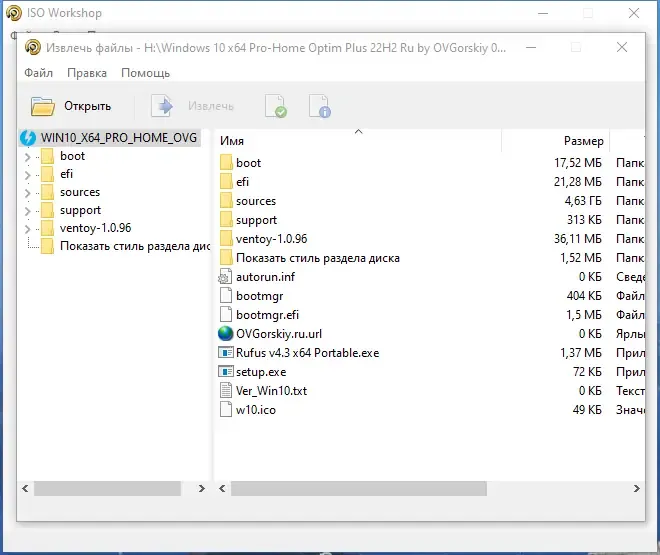Click tree panel right scroll arrow
The height and width of the screenshot is (555, 660).
coord(202,489)
